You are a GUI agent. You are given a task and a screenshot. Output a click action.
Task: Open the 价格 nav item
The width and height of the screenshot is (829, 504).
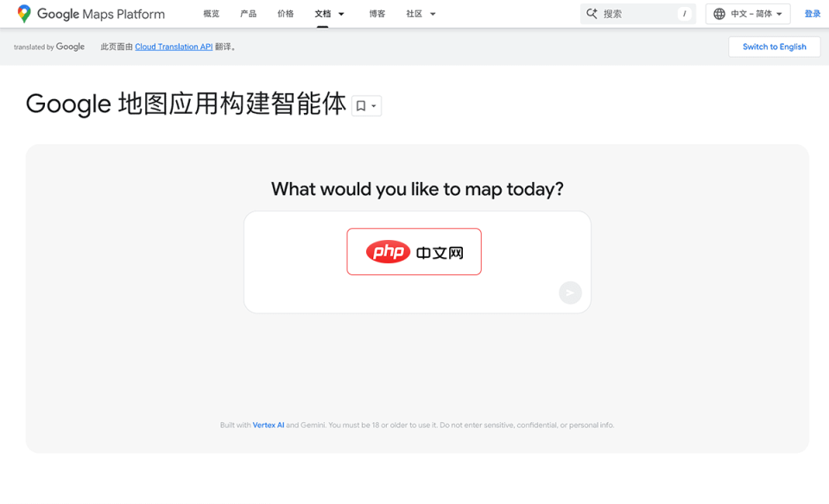pos(285,14)
